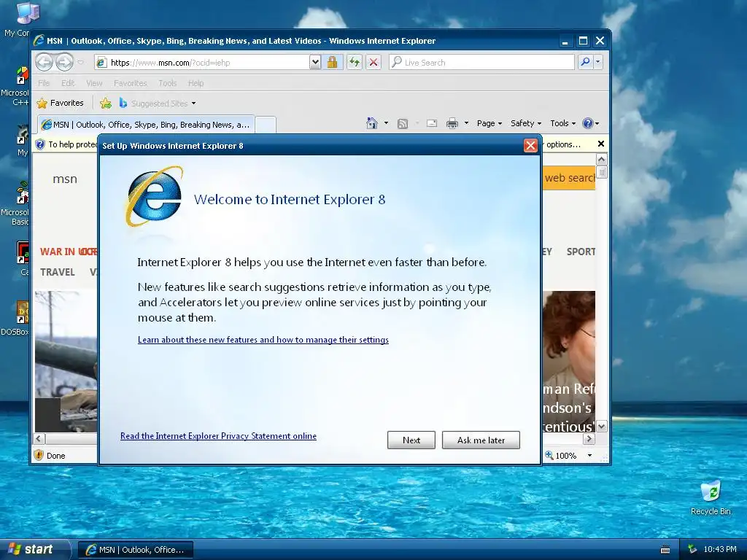Open the Safety command bar menu

tap(526, 123)
